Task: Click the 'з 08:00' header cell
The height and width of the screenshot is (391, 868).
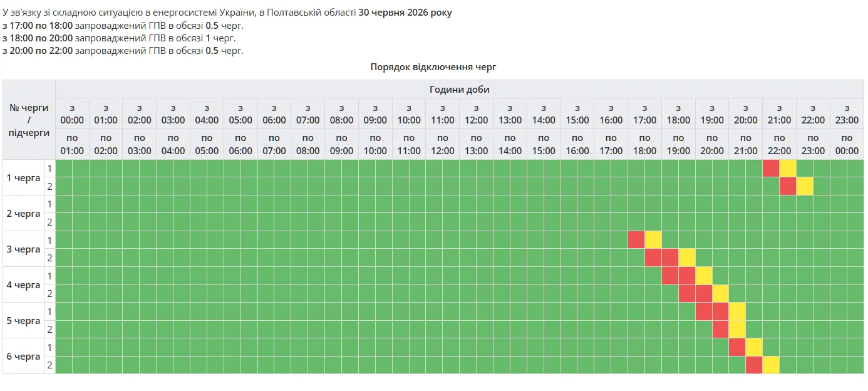Action: 341,113
